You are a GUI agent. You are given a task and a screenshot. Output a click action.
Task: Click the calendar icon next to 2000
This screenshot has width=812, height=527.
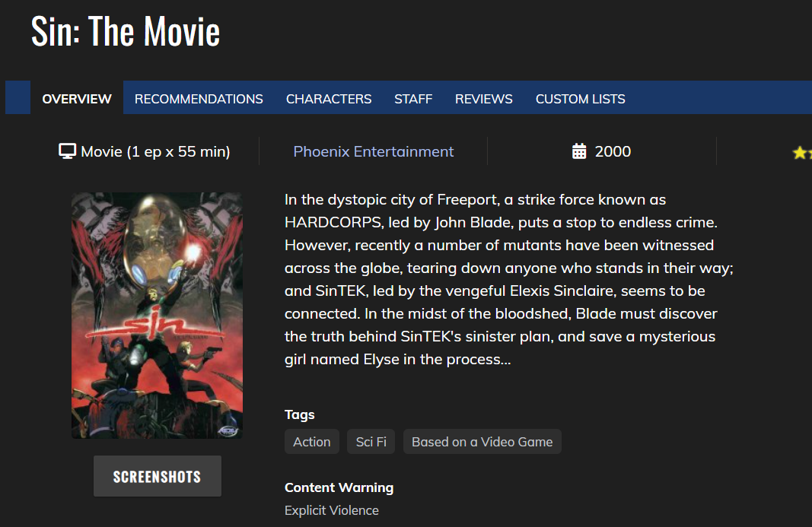[x=579, y=151]
